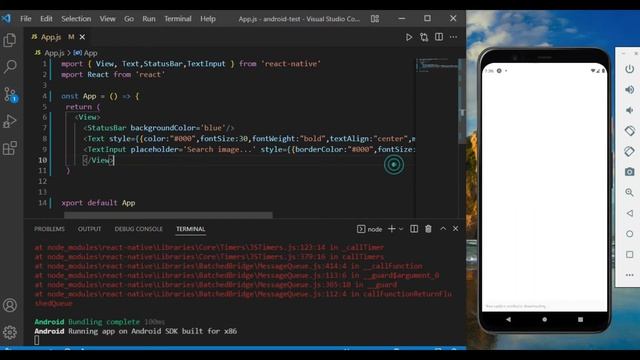The width and height of the screenshot is (640, 360).
Task: Open the File menu
Action: [25, 19]
